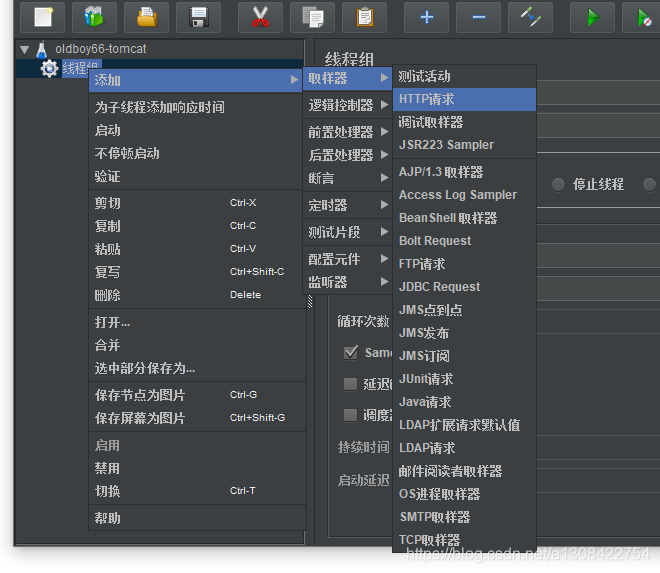Choose 邮件阅读者取样器 menu entry
This screenshot has width=660, height=573.
pyautogui.click(x=464, y=471)
